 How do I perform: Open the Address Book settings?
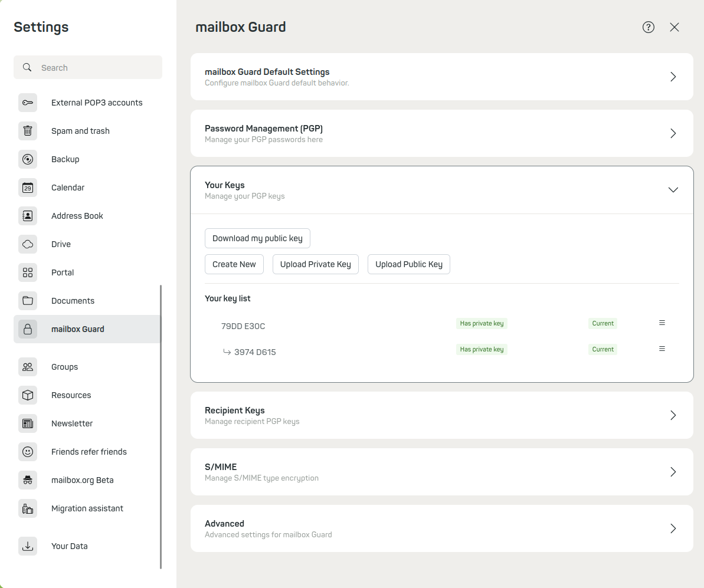[77, 216]
